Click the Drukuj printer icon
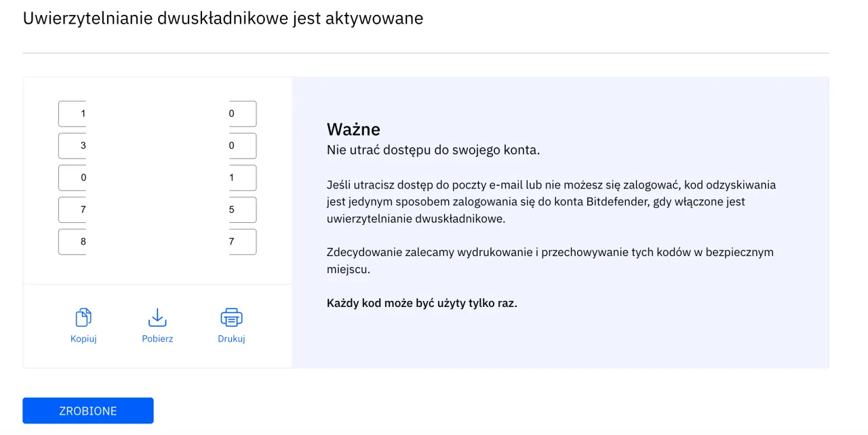Viewport: 868px width, 435px height. [231, 316]
